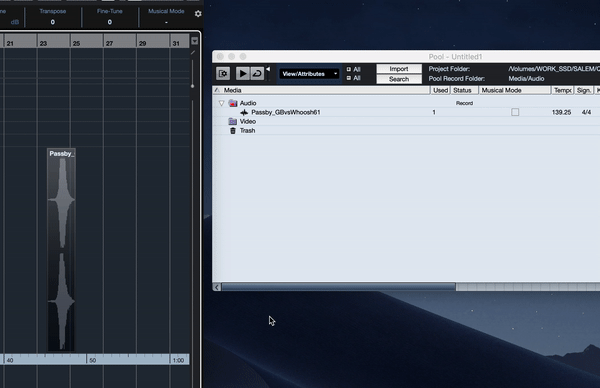Click the Pool horizontal scrollbar thumb

(x=338, y=287)
